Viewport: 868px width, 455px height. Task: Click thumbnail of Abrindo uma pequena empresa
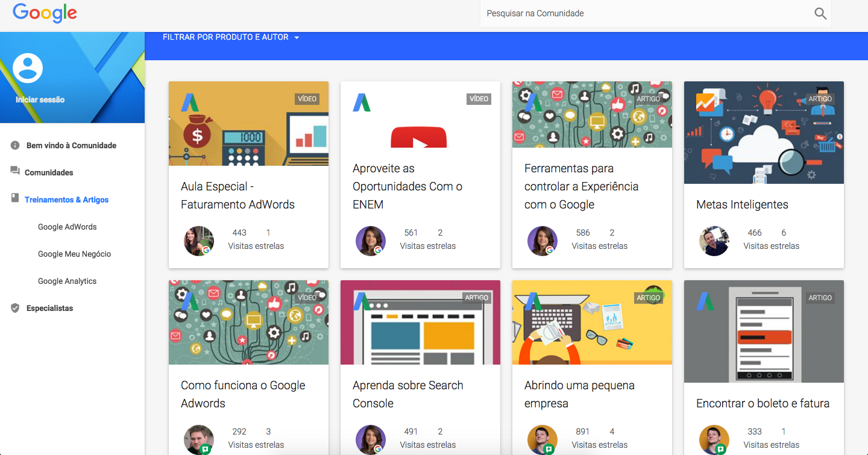[x=592, y=322]
